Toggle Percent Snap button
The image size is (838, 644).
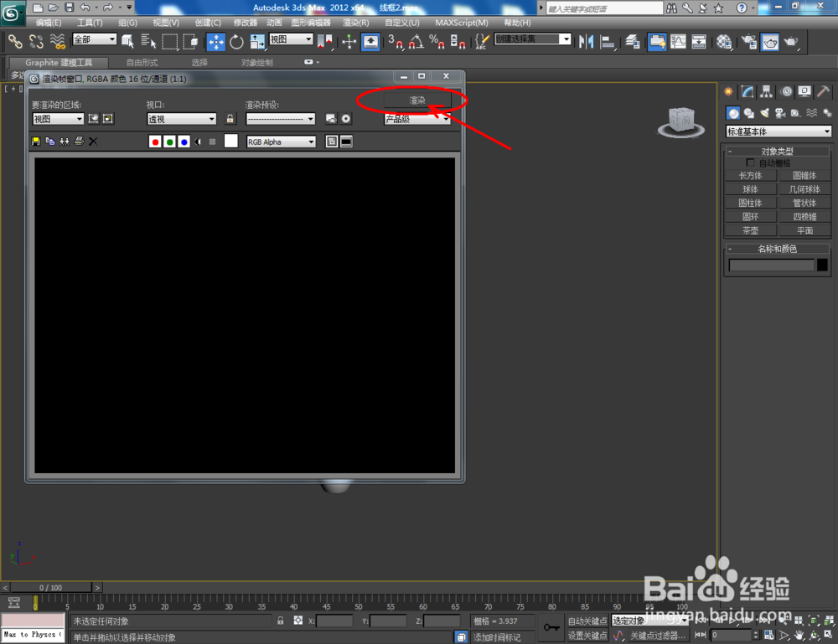437,41
